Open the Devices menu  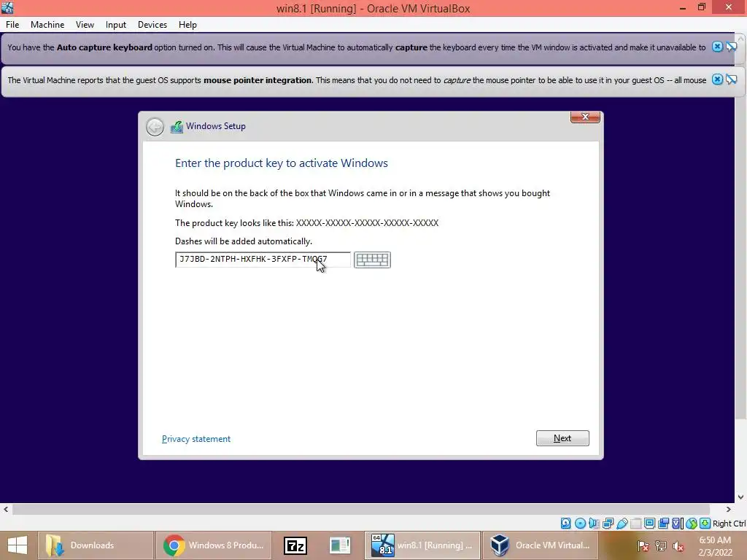(152, 25)
